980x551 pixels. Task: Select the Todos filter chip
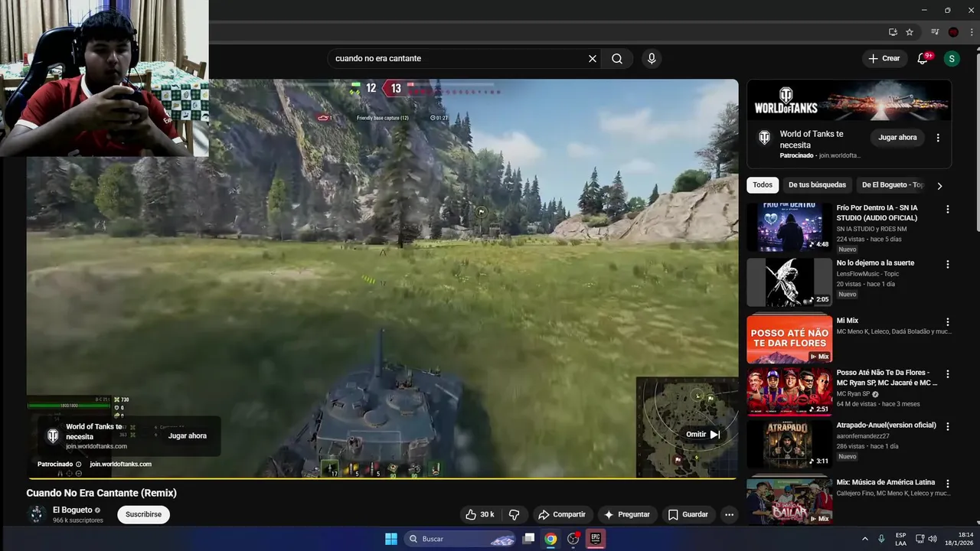(763, 184)
